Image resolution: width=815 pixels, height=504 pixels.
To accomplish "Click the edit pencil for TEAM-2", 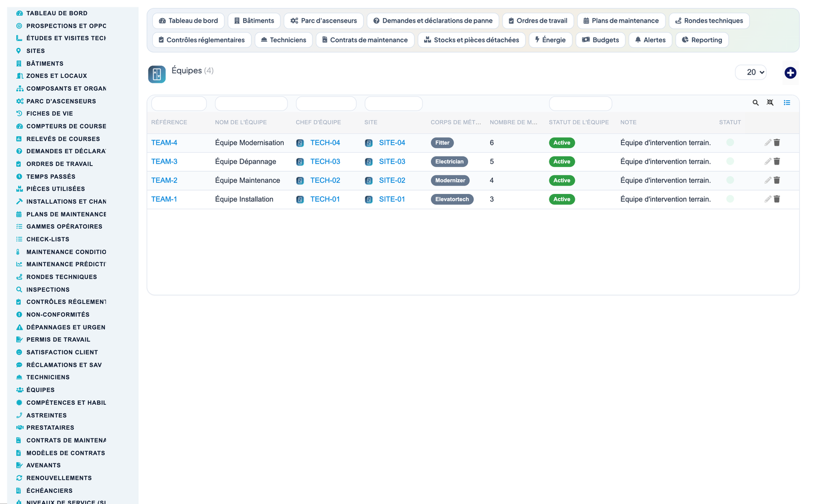I will 768,180.
